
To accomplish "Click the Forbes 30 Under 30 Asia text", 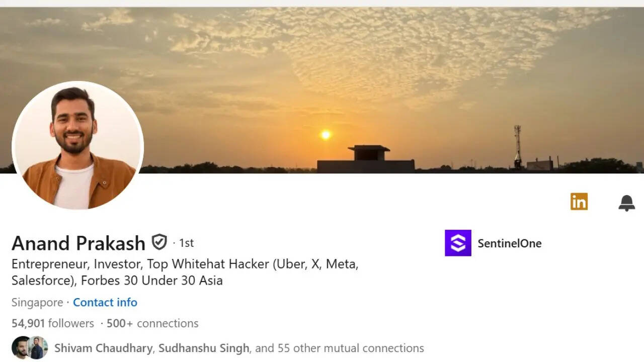I will pos(152,281).
